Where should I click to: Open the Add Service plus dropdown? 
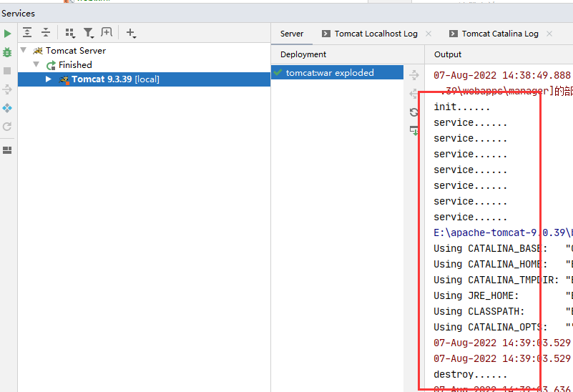click(131, 33)
